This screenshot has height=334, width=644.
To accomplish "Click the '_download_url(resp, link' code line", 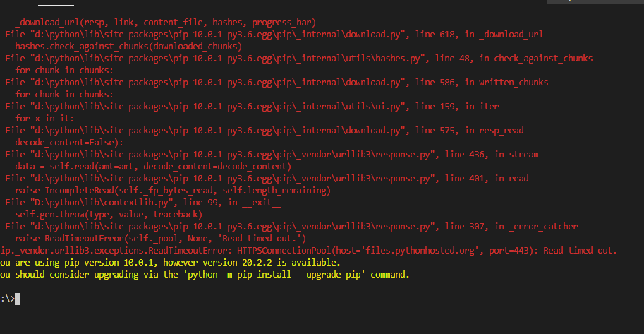I will point(166,23).
